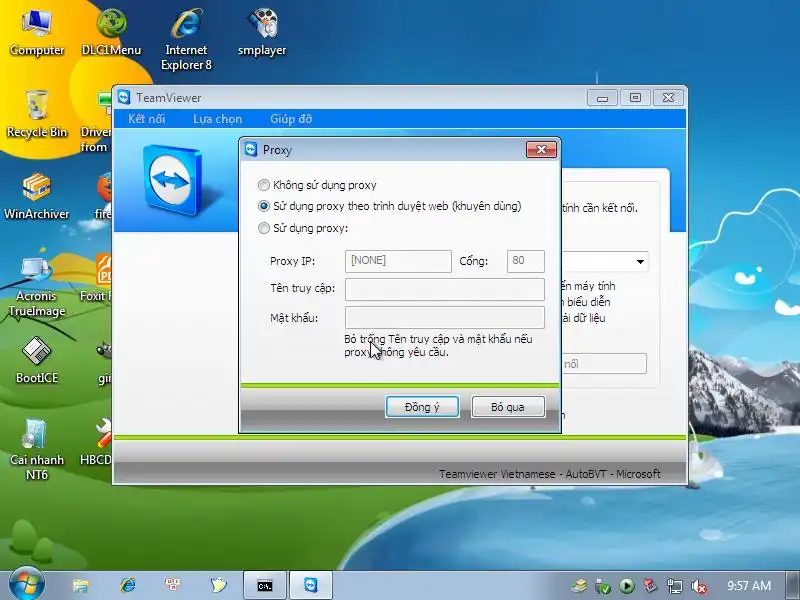Screen dimensions: 800x600
Task: Open the 'Kết nối' menu
Action: [x=146, y=119]
